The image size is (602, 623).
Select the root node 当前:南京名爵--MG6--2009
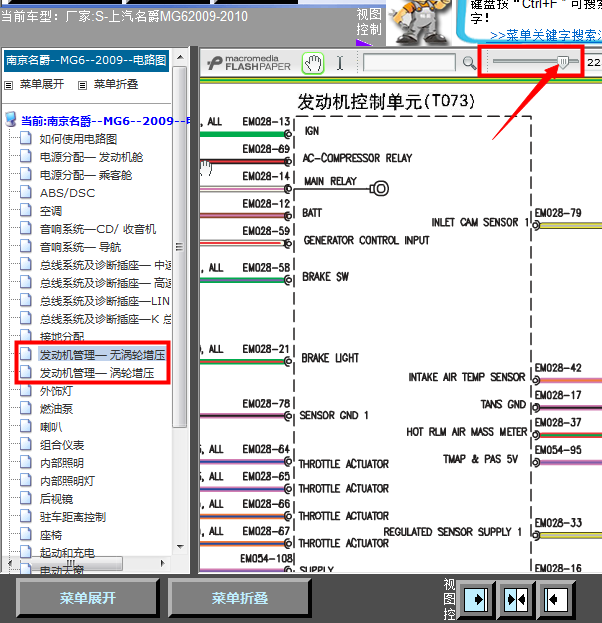tap(106, 121)
